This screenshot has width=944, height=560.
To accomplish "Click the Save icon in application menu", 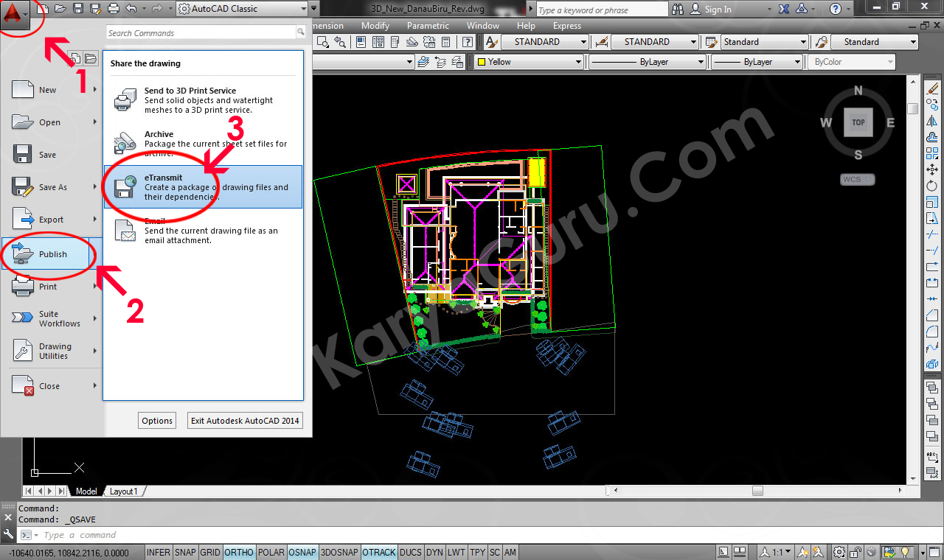I will tap(46, 155).
